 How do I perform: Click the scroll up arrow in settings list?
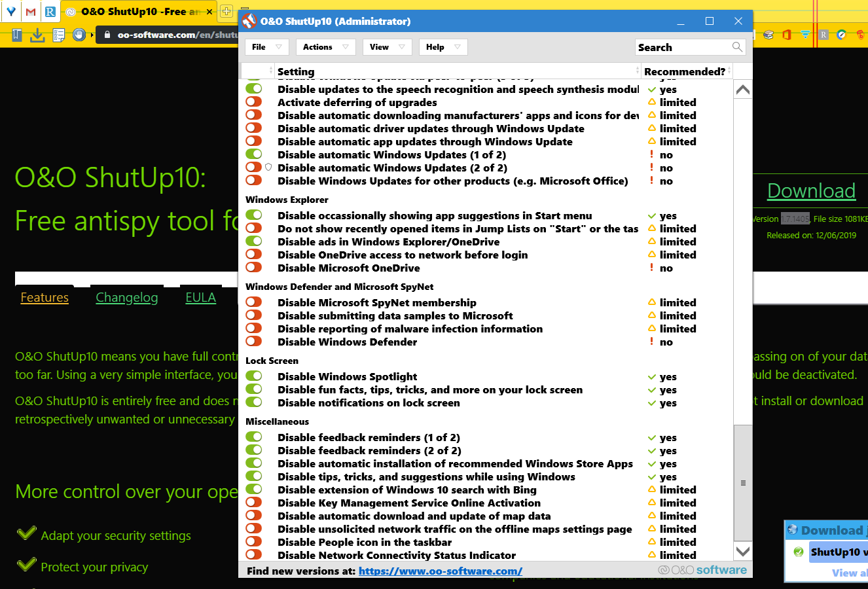pos(743,90)
